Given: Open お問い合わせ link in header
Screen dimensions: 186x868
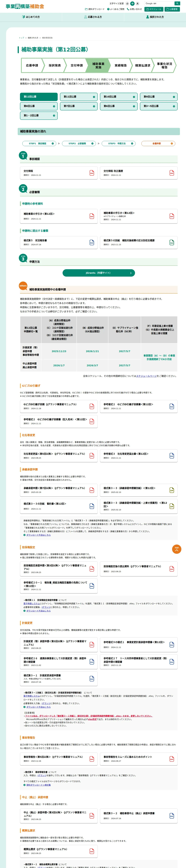Looking at the screenshot, I should pyautogui.click(x=134, y=9).
